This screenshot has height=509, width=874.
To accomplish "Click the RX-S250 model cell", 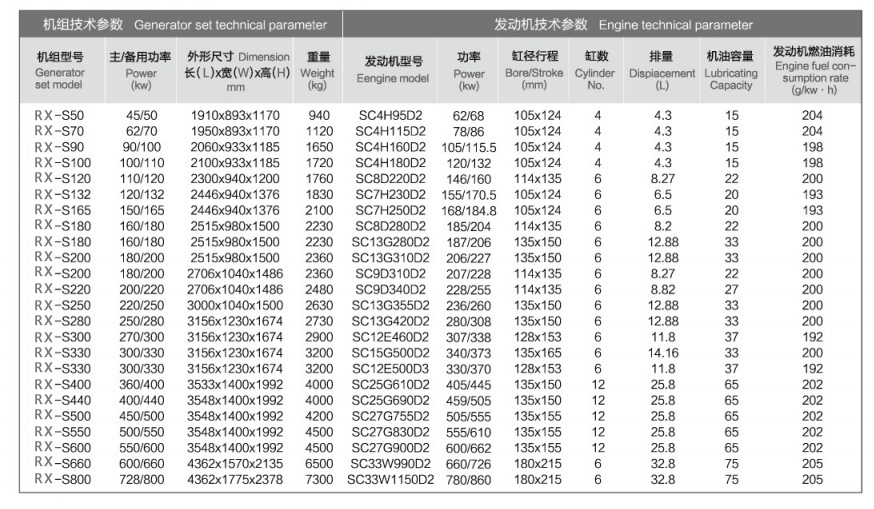I will pos(62,306).
